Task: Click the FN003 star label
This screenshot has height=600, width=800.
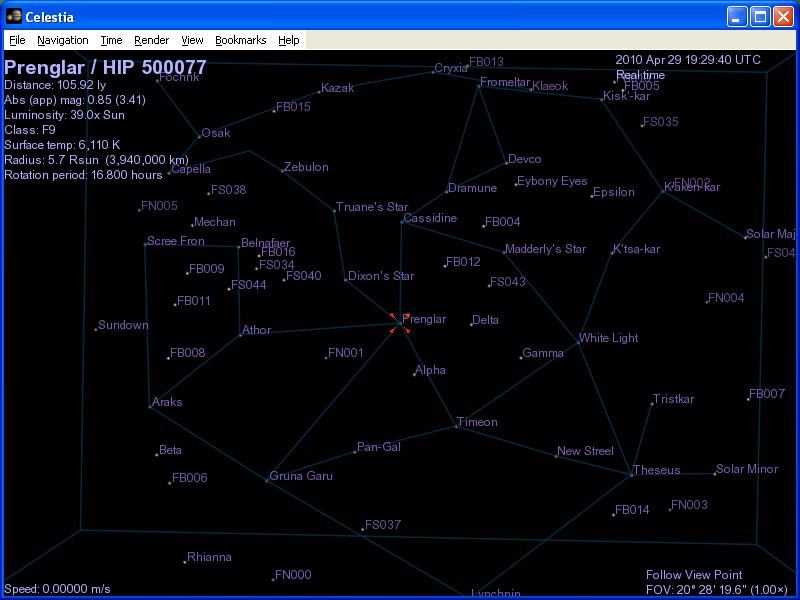Action: tap(689, 505)
